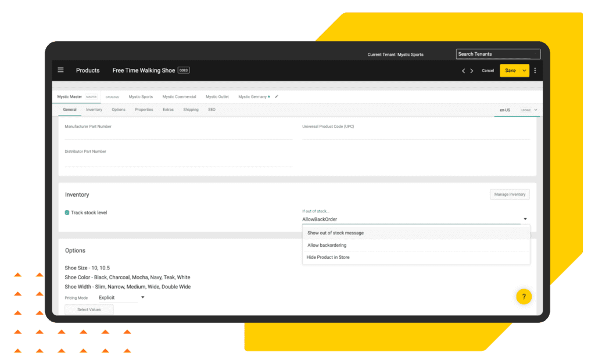Open the General sub-tab
Image resolution: width=595 pixels, height=364 pixels.
[x=70, y=110]
